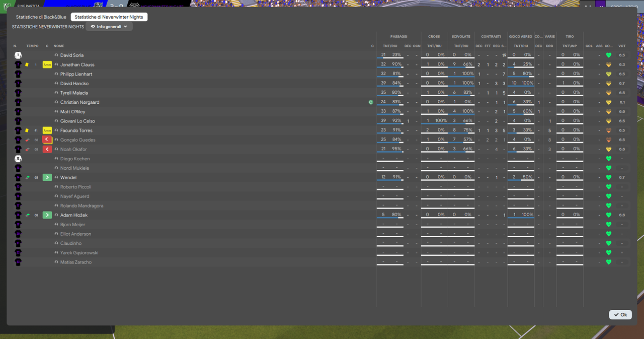Click the green substituted-on arrow for Adam Hložek
Image resolution: width=644 pixels, height=339 pixels.
47,215
